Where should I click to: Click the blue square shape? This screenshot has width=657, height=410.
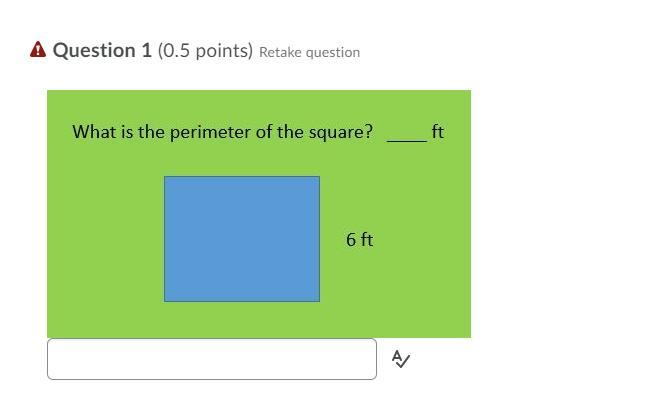click(x=242, y=239)
